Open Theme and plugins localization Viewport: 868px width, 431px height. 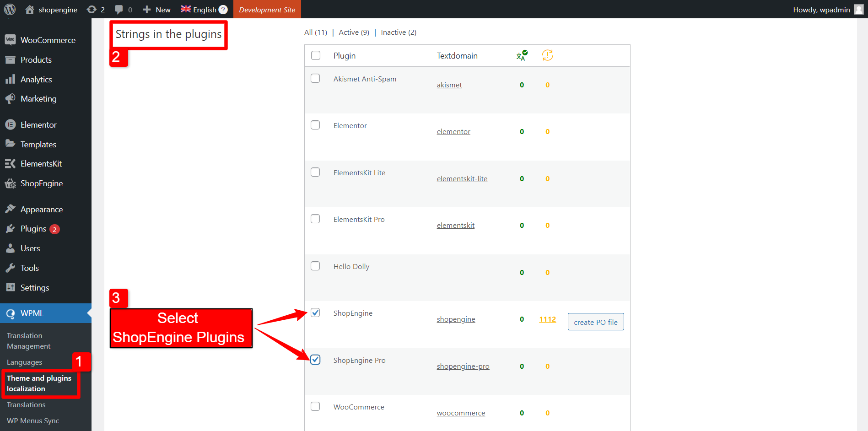click(39, 383)
